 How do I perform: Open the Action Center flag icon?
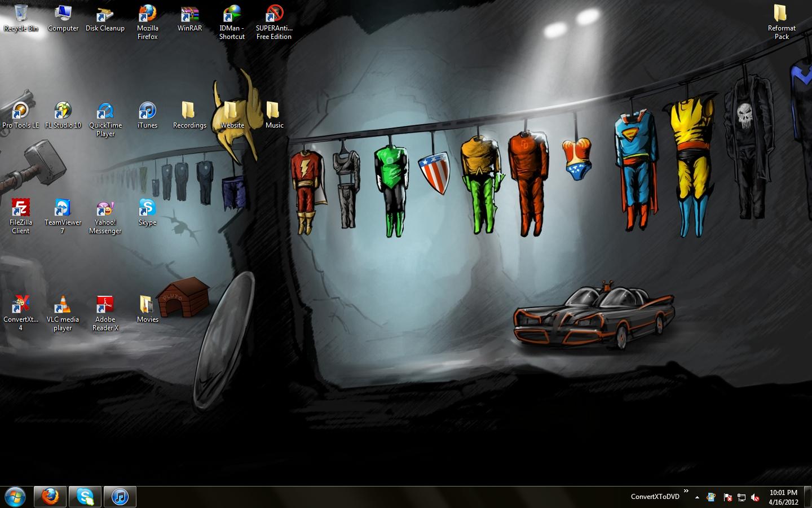click(x=727, y=497)
